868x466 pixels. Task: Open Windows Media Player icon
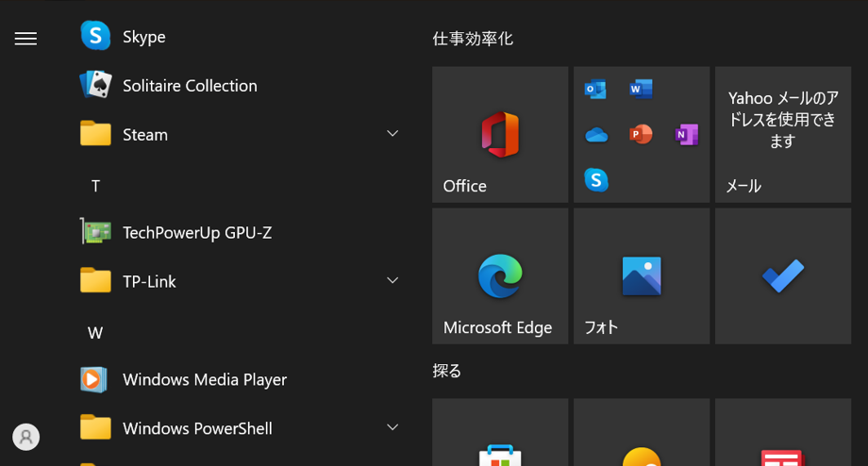coord(93,379)
